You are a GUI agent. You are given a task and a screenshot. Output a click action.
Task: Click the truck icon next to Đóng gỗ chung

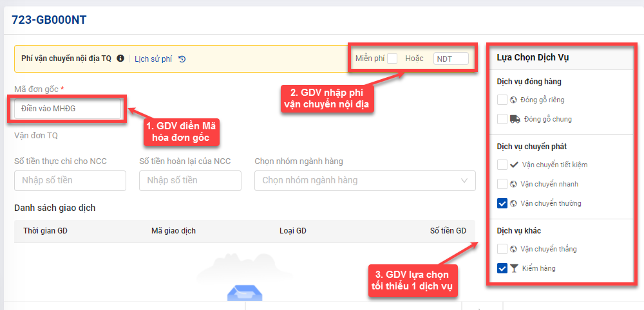[x=515, y=119]
